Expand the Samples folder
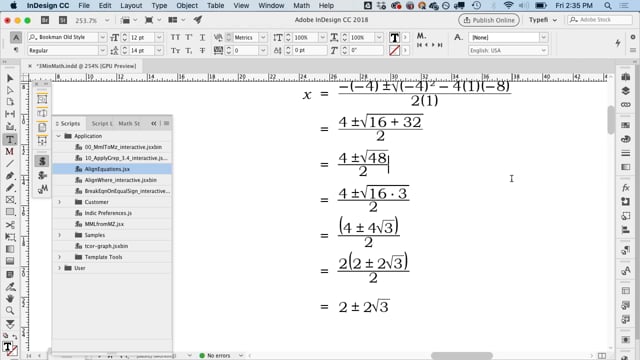 pyautogui.click(x=60, y=235)
